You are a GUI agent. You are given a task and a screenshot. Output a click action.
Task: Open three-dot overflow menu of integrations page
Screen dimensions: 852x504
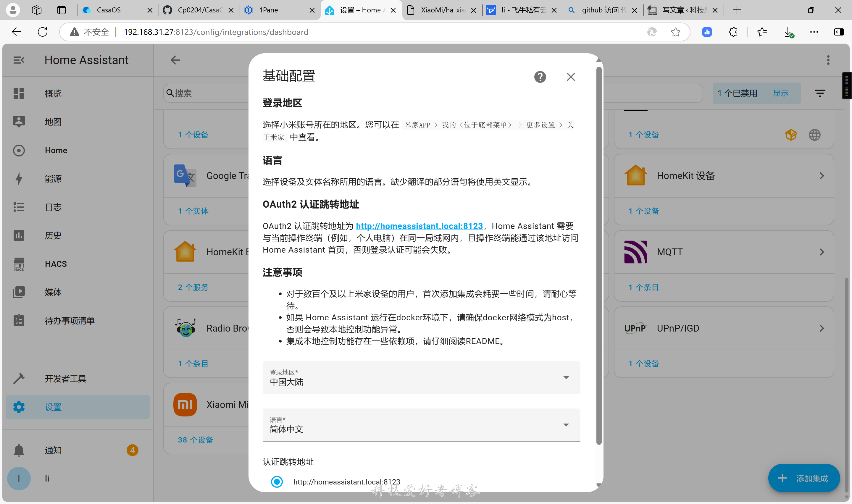[x=828, y=60]
